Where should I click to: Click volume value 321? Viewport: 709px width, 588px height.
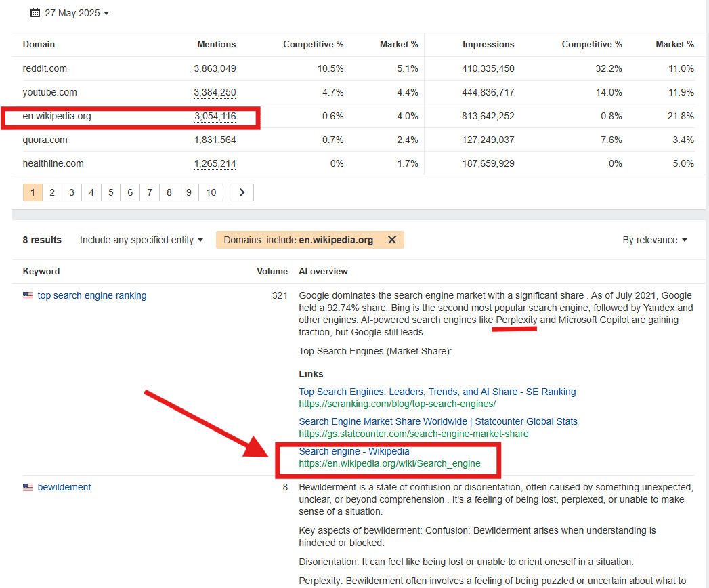pos(280,296)
